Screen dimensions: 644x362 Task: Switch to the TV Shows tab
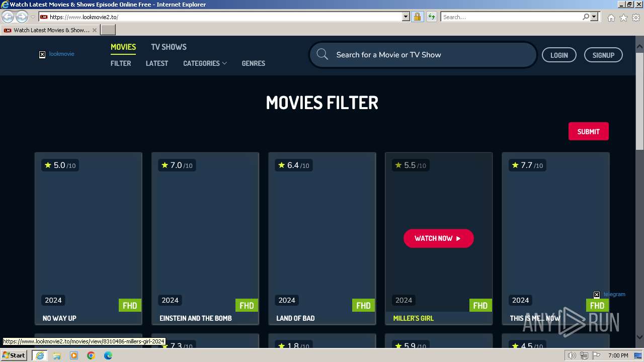[x=169, y=47]
